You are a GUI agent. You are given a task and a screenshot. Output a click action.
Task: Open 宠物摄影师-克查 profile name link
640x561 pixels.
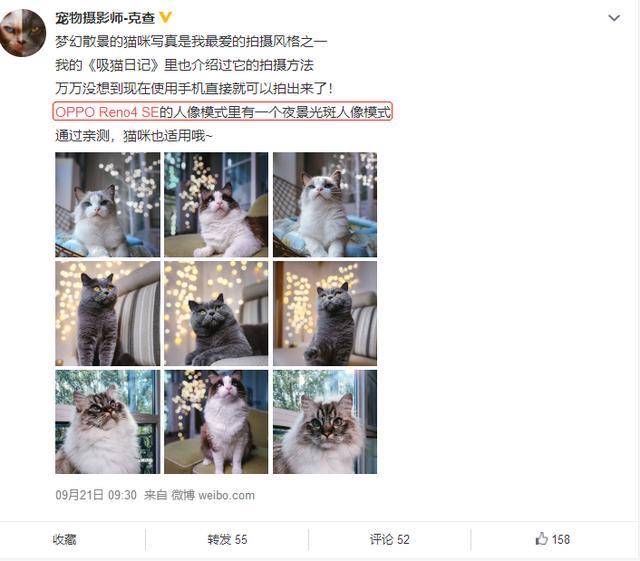(105, 18)
